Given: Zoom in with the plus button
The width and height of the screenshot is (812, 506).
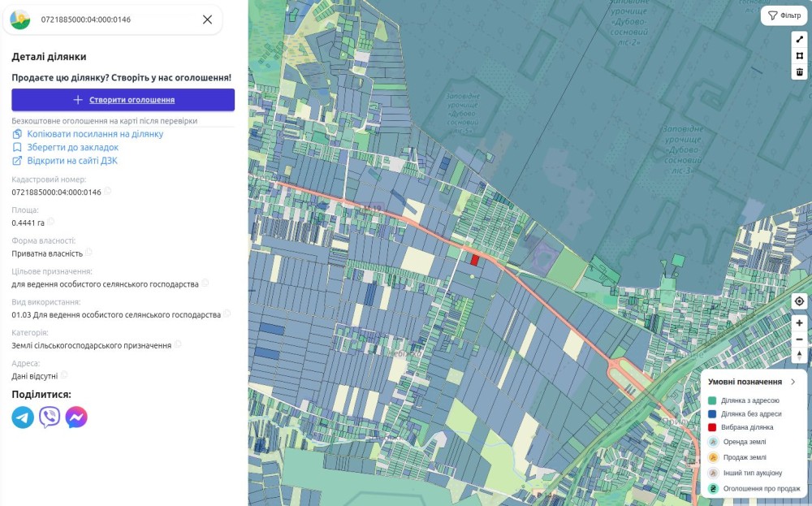Looking at the screenshot, I should (799, 322).
